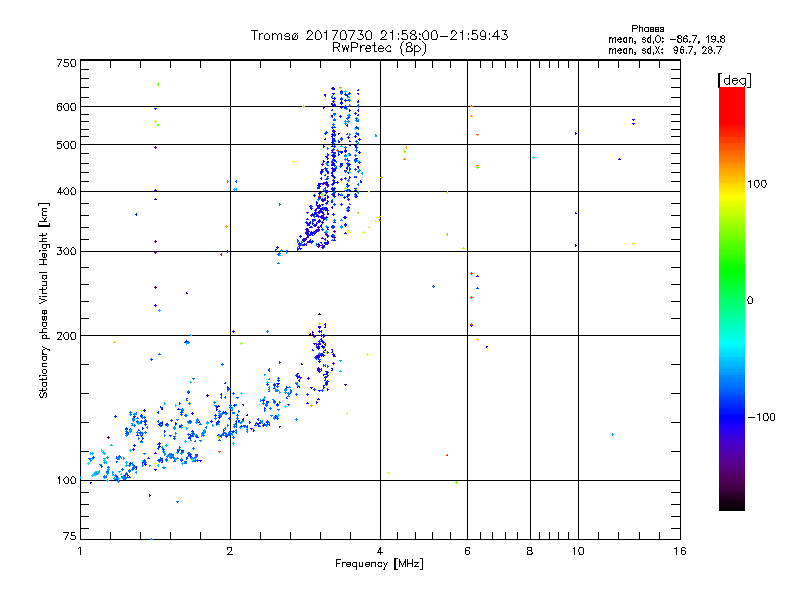800x600 pixels.
Task: Click the 'Stationary phase Virtual Height [km]' axis label
Action: [43, 300]
